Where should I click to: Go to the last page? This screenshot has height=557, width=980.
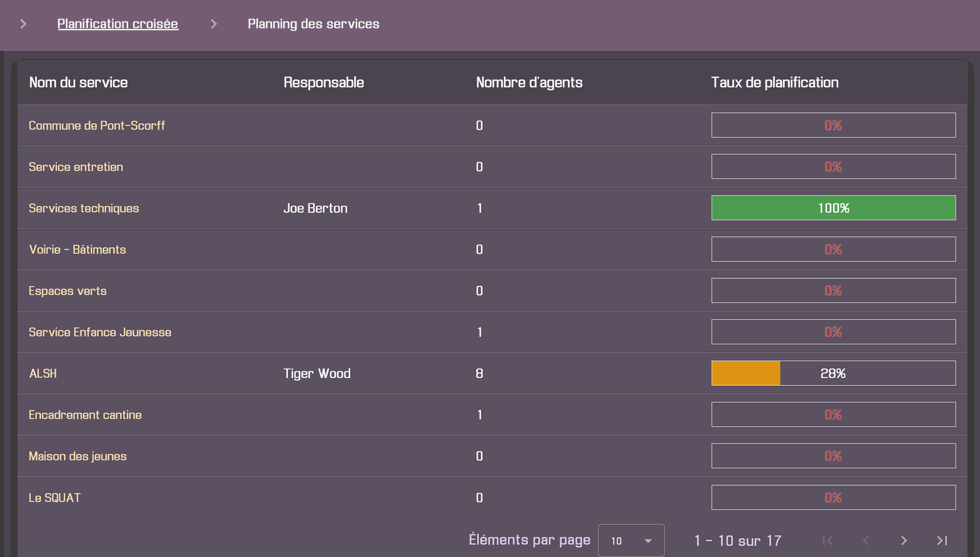click(x=942, y=541)
